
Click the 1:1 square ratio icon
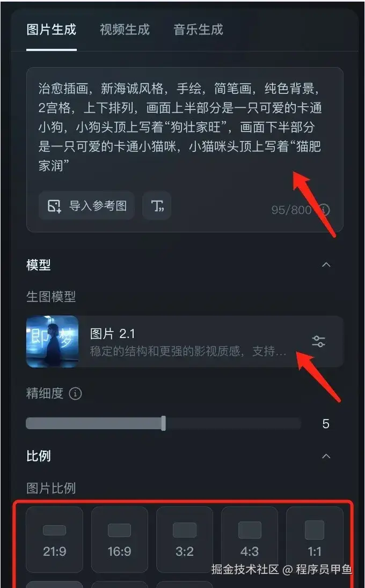coord(315,530)
